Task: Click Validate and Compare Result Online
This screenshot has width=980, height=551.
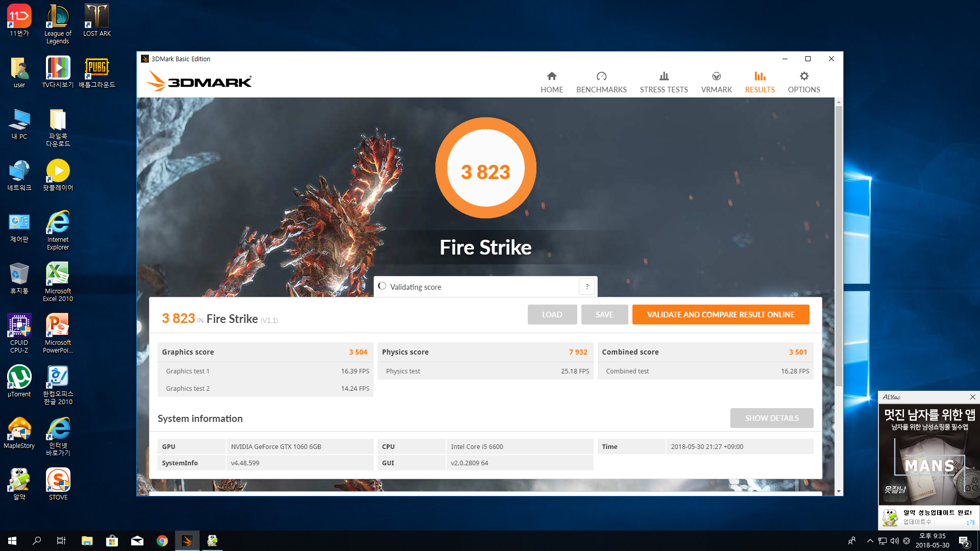Action: point(721,314)
